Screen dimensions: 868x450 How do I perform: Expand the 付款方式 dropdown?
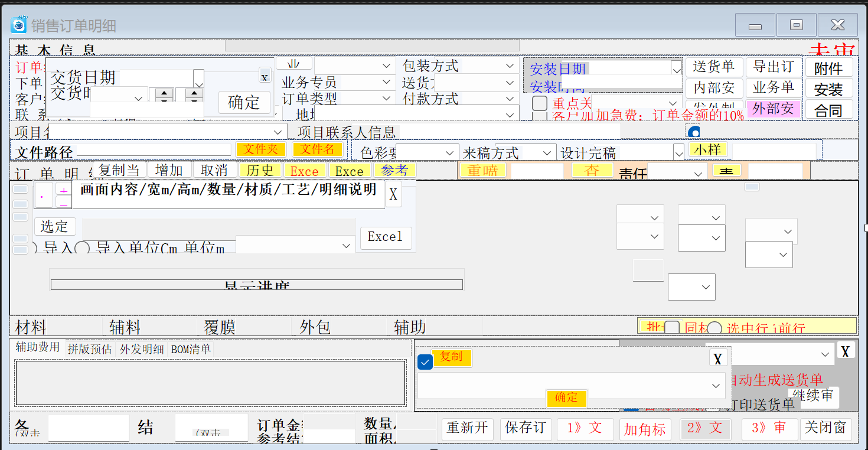pyautogui.click(x=510, y=99)
